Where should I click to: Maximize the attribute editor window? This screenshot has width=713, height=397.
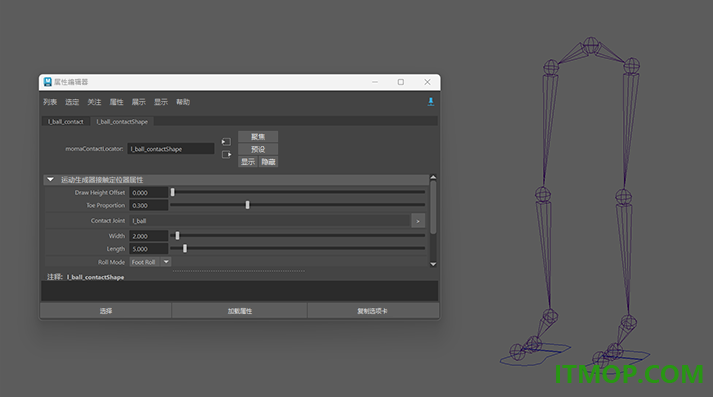[x=401, y=82]
